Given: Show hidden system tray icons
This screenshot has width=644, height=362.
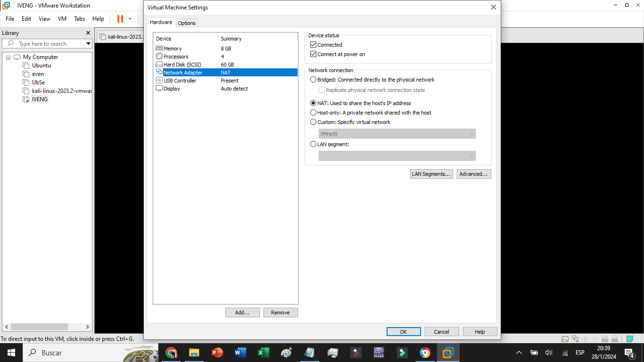Looking at the screenshot, I should coord(519,353).
